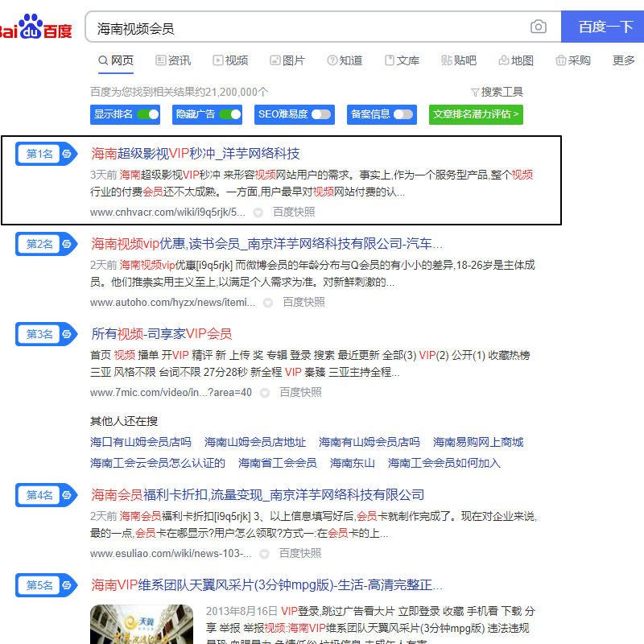Viewport: 644px width, 644px height.
Task: Open the 更多 search categories menu
Action: pyautogui.click(x=623, y=60)
